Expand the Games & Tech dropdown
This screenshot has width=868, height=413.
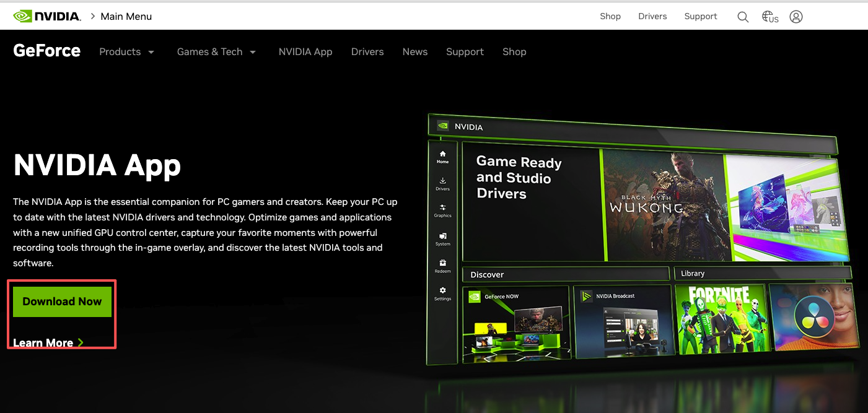pyautogui.click(x=217, y=52)
